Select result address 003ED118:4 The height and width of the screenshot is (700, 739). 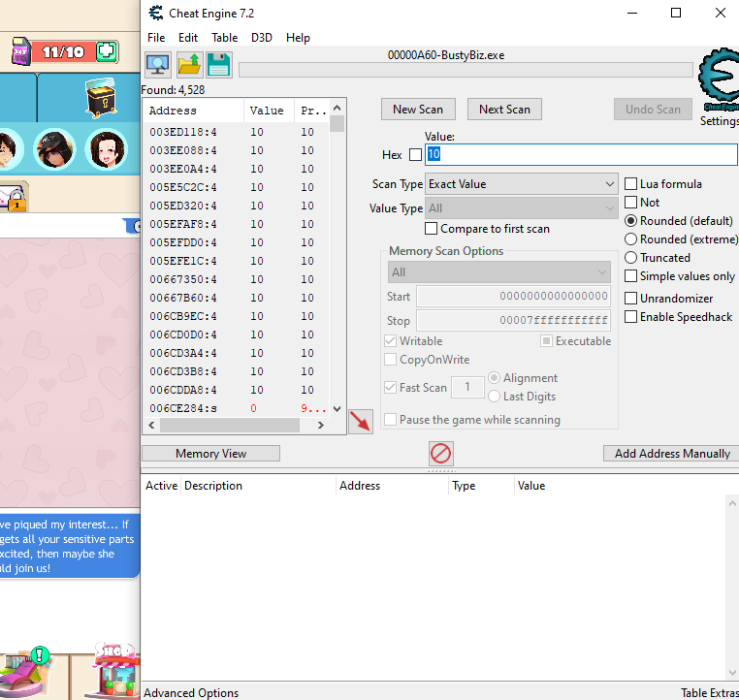coord(236,132)
